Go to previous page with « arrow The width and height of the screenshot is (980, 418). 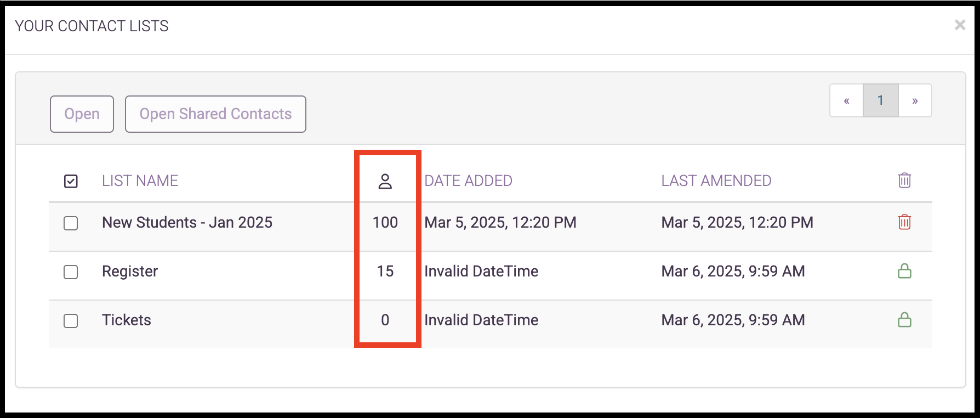point(846,100)
